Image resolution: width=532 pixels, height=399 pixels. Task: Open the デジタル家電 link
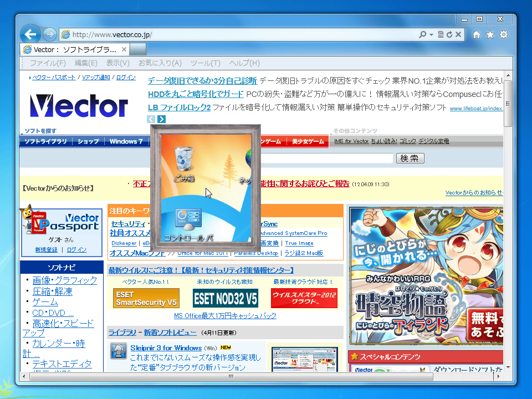click(433, 141)
